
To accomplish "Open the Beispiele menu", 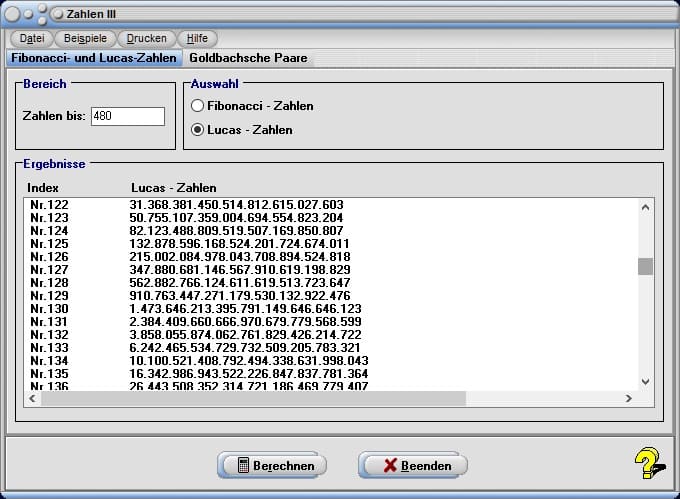I will (85, 39).
